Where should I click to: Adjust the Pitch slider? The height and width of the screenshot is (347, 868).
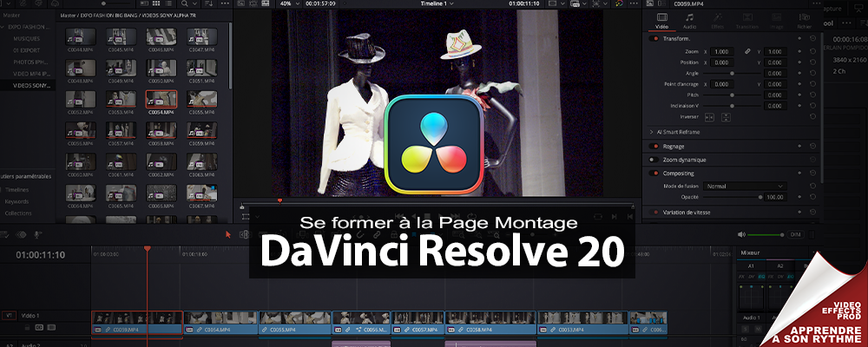click(x=732, y=95)
